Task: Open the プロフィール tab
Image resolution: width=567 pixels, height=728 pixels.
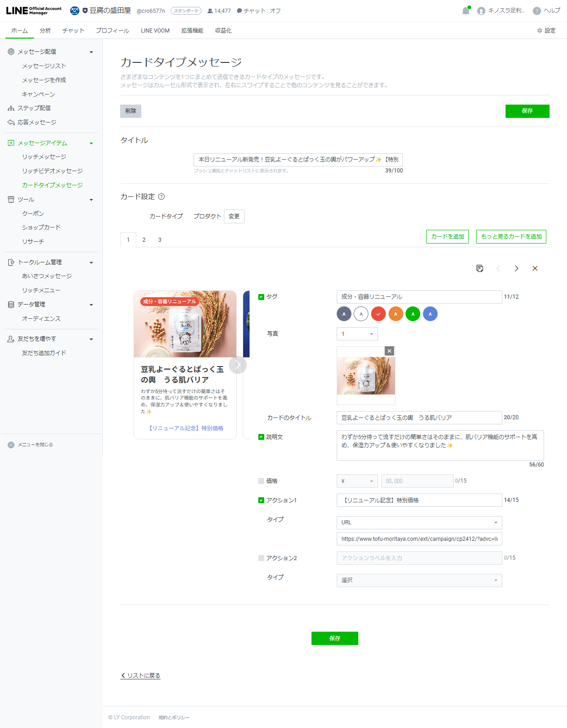Action: tap(112, 31)
